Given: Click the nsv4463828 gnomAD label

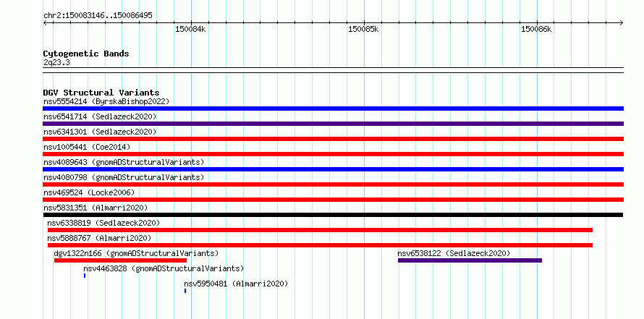Looking at the screenshot, I should (164, 268).
